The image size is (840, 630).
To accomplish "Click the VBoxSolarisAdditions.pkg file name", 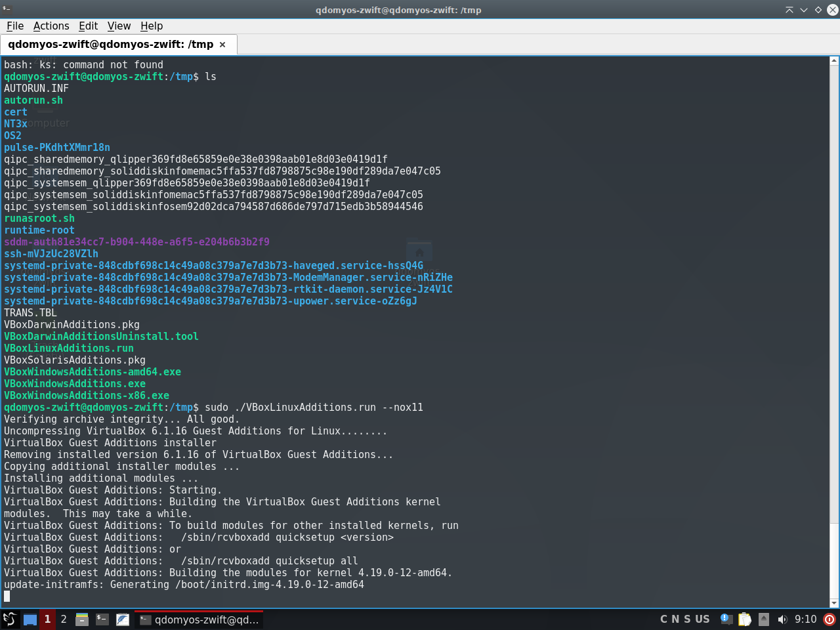I will coord(75,360).
